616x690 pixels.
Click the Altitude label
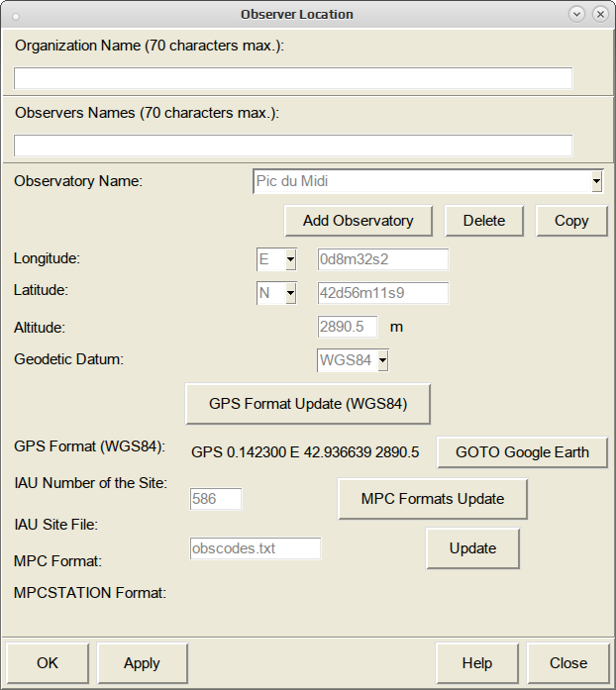coord(40,328)
